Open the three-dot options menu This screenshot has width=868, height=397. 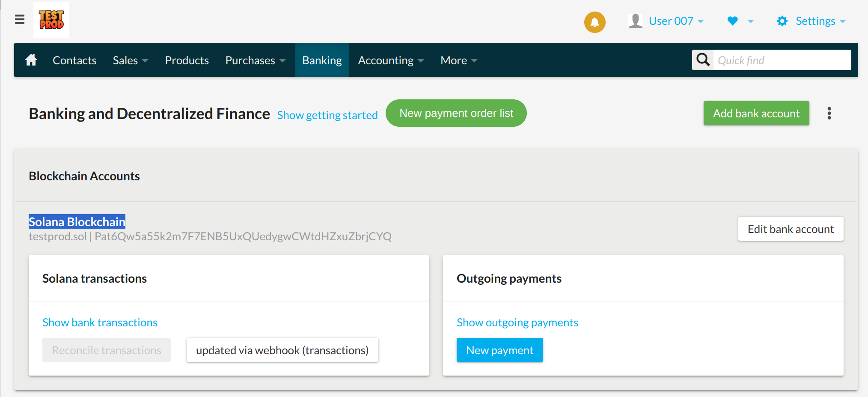tap(829, 113)
